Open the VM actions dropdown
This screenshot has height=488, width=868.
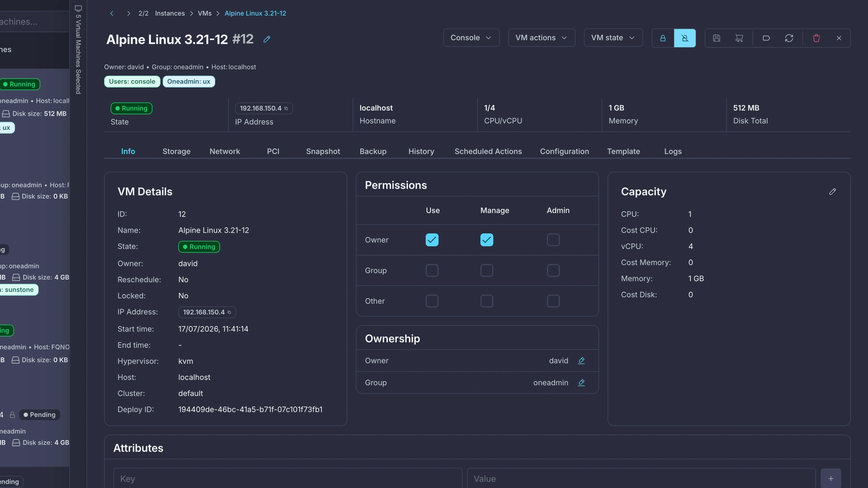click(541, 38)
